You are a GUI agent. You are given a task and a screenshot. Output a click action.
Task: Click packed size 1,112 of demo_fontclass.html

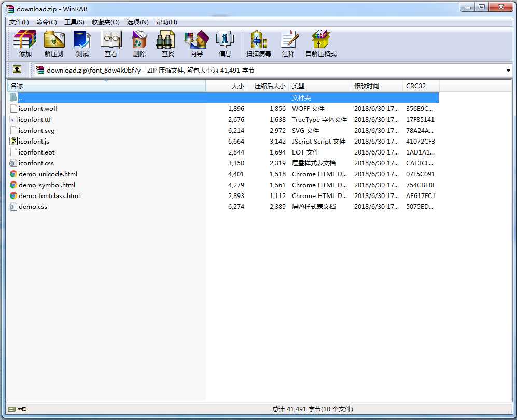[277, 195]
